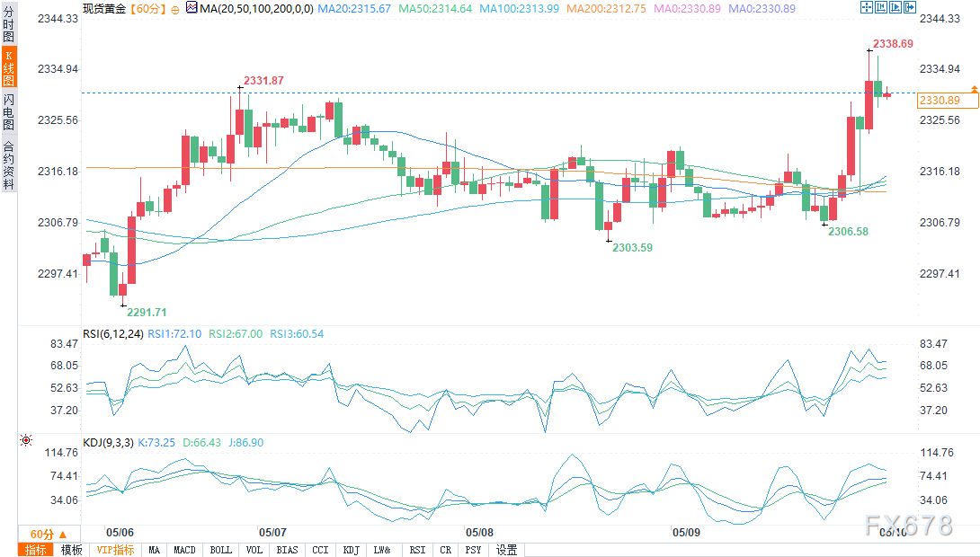Click the 05/06 date on time axis
The width and height of the screenshot is (980, 557).
pyautogui.click(x=120, y=533)
